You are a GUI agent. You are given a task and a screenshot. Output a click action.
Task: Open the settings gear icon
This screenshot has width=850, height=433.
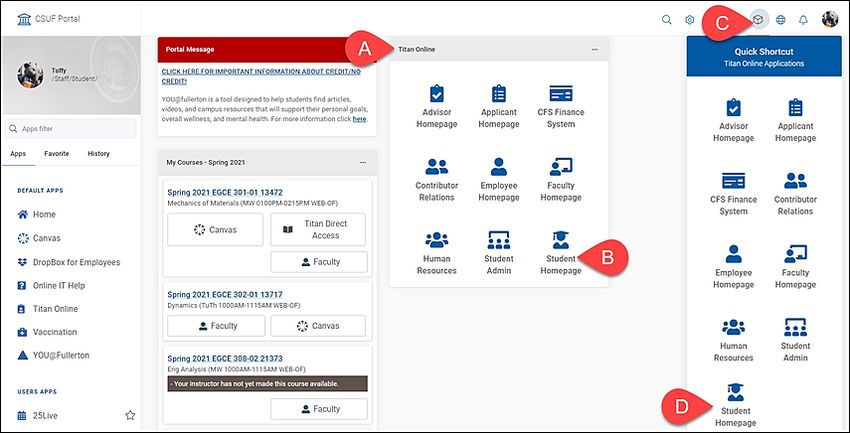[690, 20]
